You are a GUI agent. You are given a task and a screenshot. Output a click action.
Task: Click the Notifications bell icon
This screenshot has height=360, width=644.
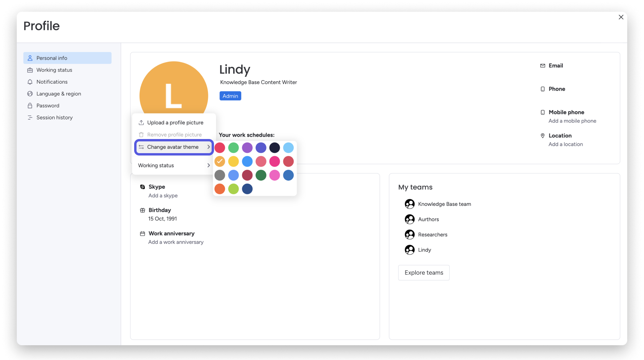[x=30, y=82]
